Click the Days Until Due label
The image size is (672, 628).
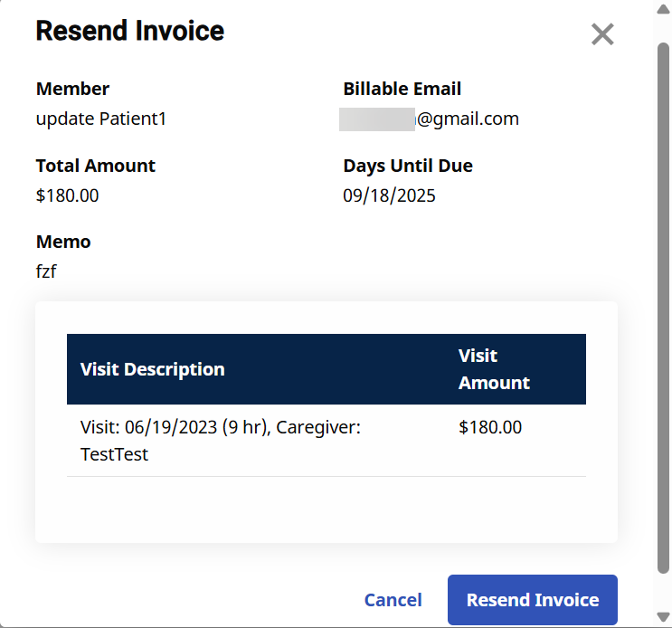click(x=408, y=166)
